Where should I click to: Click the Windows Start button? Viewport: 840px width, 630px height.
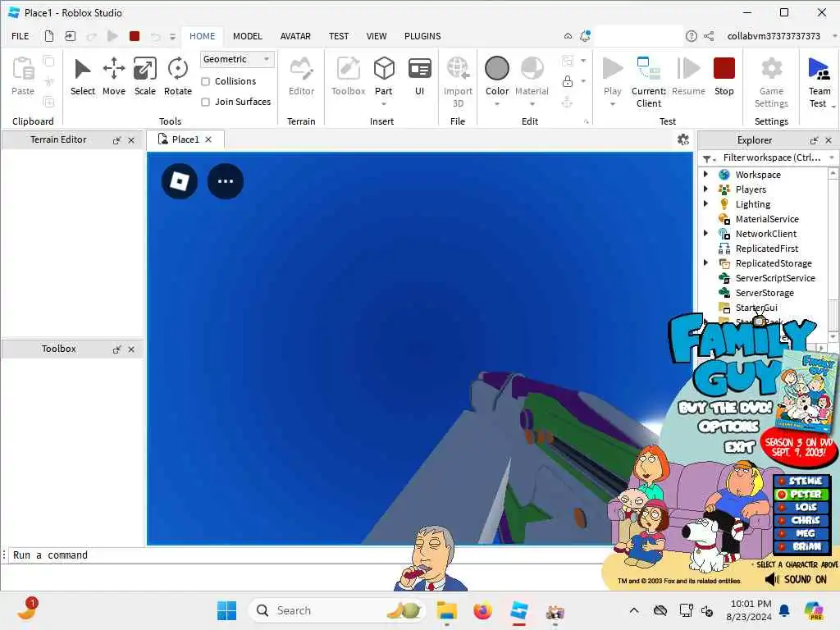click(226, 610)
